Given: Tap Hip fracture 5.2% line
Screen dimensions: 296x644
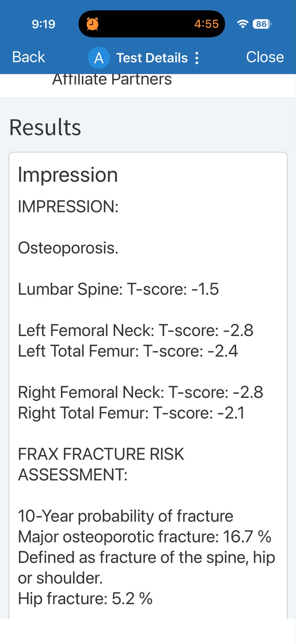Looking at the screenshot, I should point(85,598).
